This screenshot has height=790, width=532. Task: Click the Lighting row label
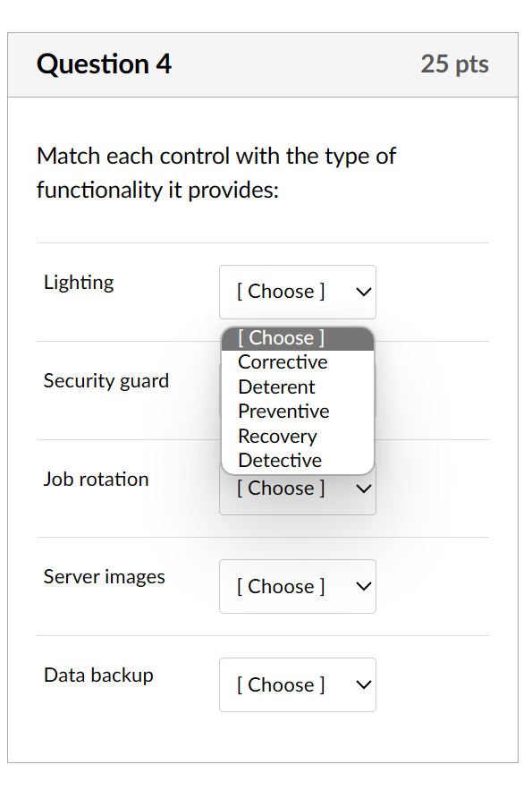pyautogui.click(x=79, y=282)
